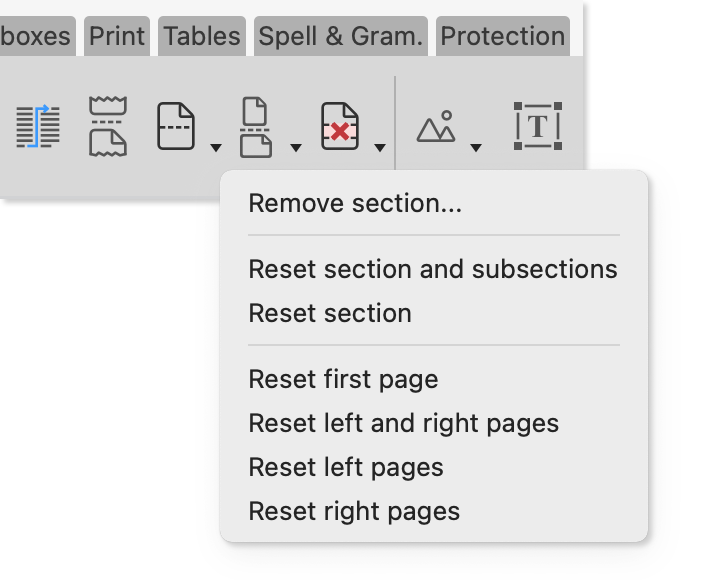Expand the remove section dropdown arrow

tap(380, 148)
